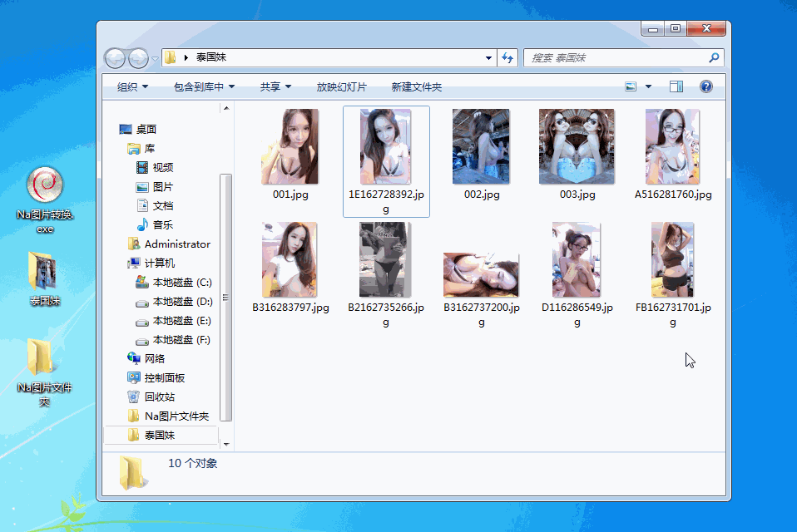Expand the address bar history dropdown
The width and height of the screenshot is (797, 532).
pos(488,58)
